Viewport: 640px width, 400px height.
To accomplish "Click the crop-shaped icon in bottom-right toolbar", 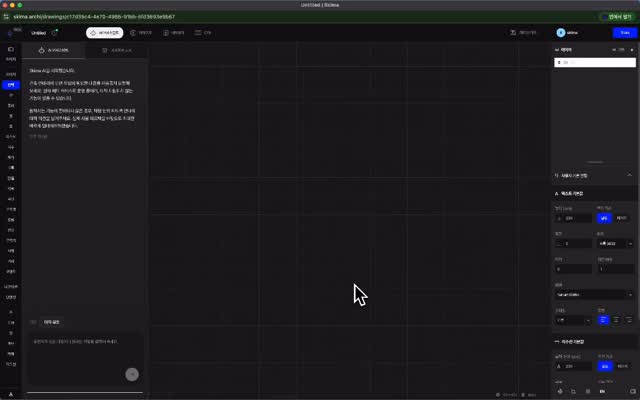I will 573,391.
